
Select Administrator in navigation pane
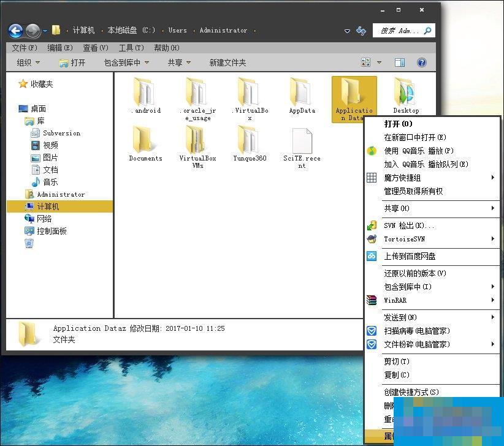pyautogui.click(x=55, y=194)
